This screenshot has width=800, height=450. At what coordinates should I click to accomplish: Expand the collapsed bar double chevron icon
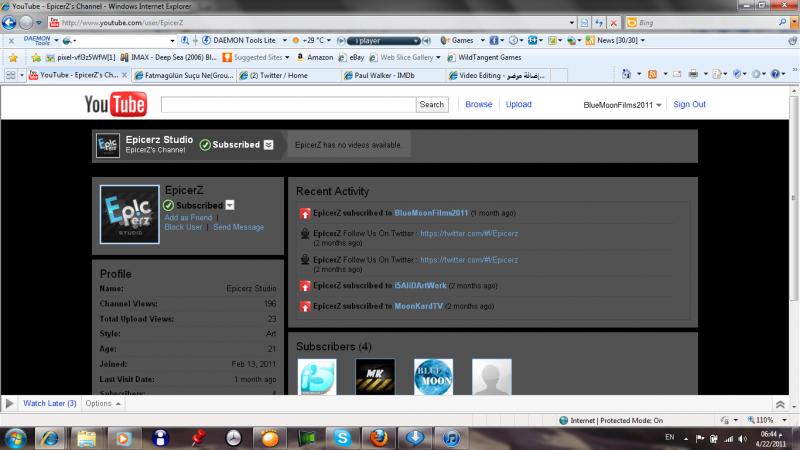(x=780, y=405)
